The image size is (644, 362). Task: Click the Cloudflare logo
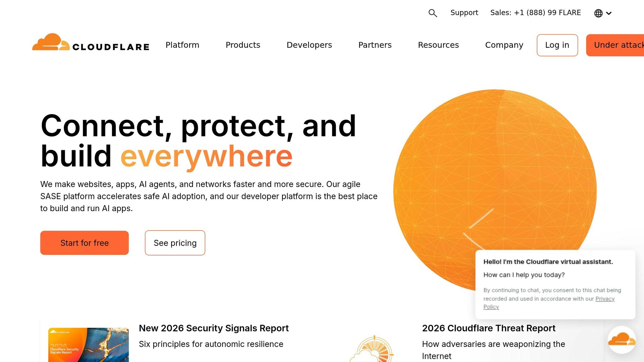91,45
